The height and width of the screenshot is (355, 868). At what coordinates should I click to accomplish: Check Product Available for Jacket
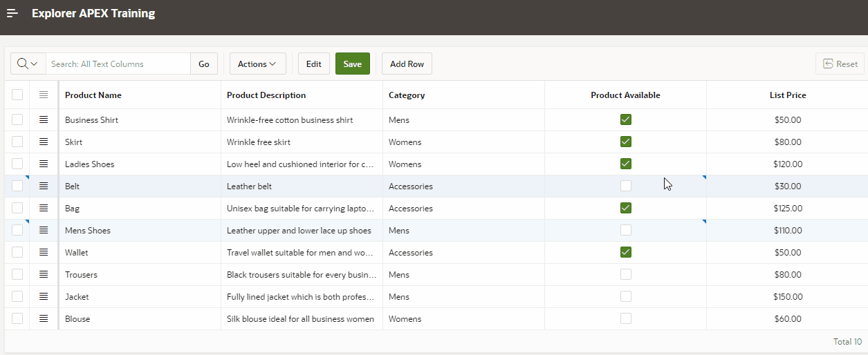point(626,296)
